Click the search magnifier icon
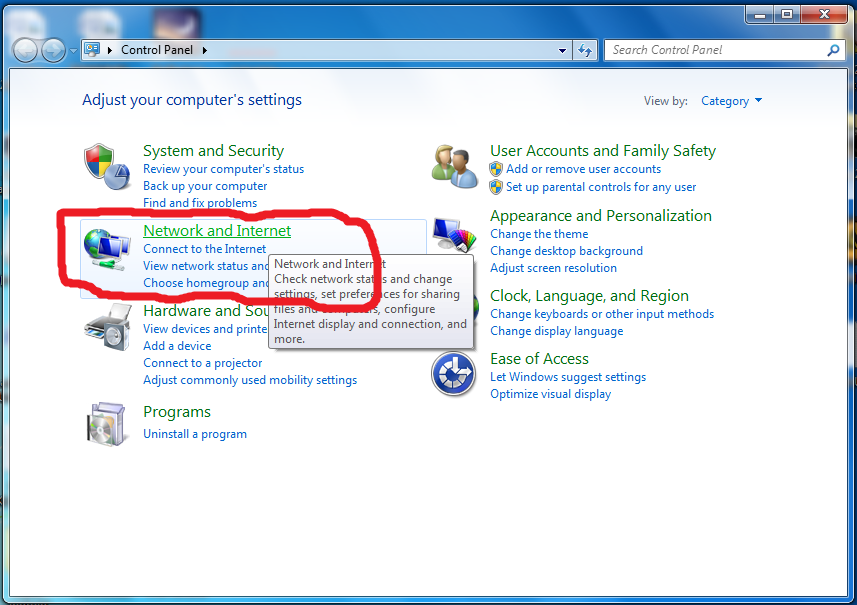Viewport: 857px width, 605px height. click(833, 50)
